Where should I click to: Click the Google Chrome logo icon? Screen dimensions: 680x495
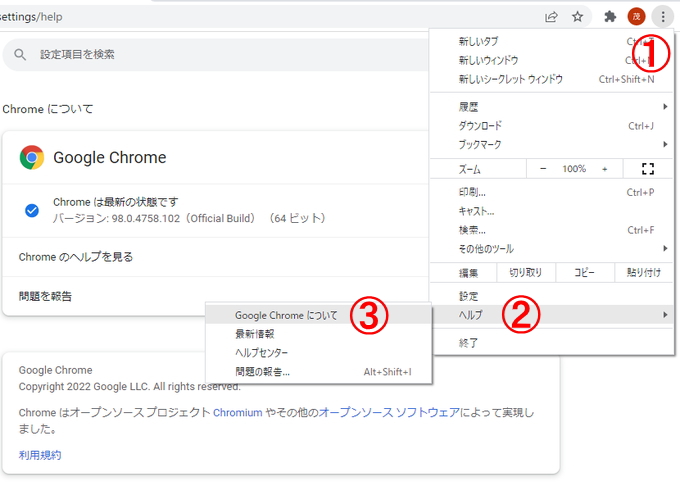click(32, 157)
